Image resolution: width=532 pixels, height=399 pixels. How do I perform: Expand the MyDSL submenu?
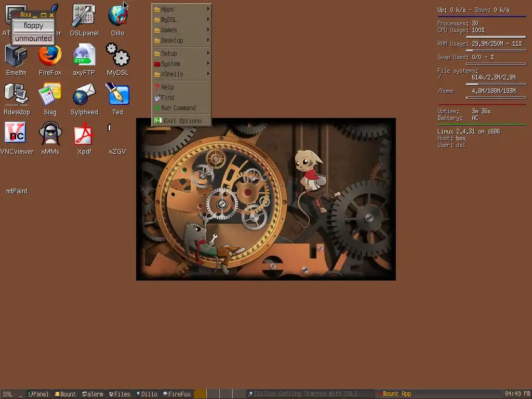pos(181,20)
